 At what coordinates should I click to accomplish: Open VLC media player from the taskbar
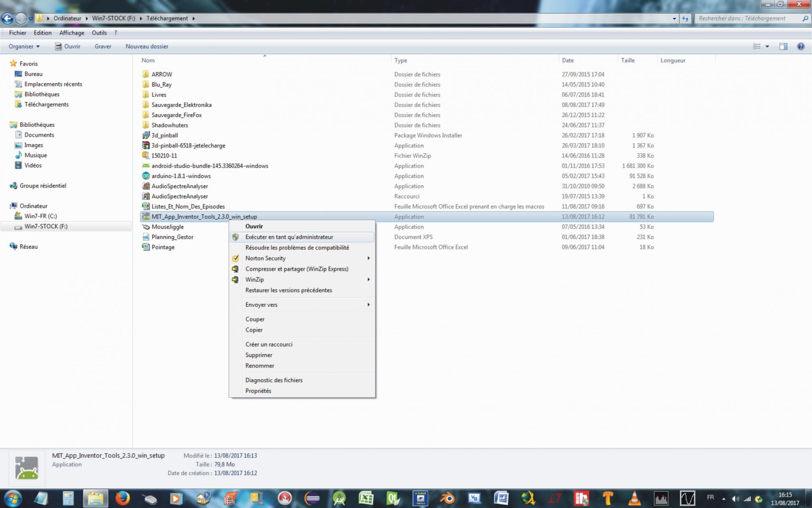pyautogui.click(x=634, y=498)
